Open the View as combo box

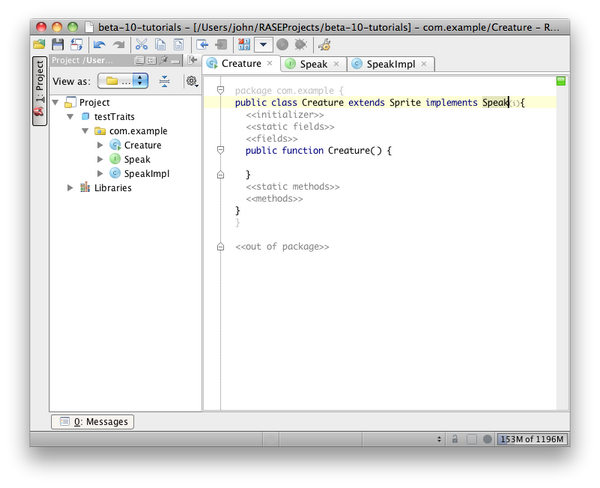(123, 81)
